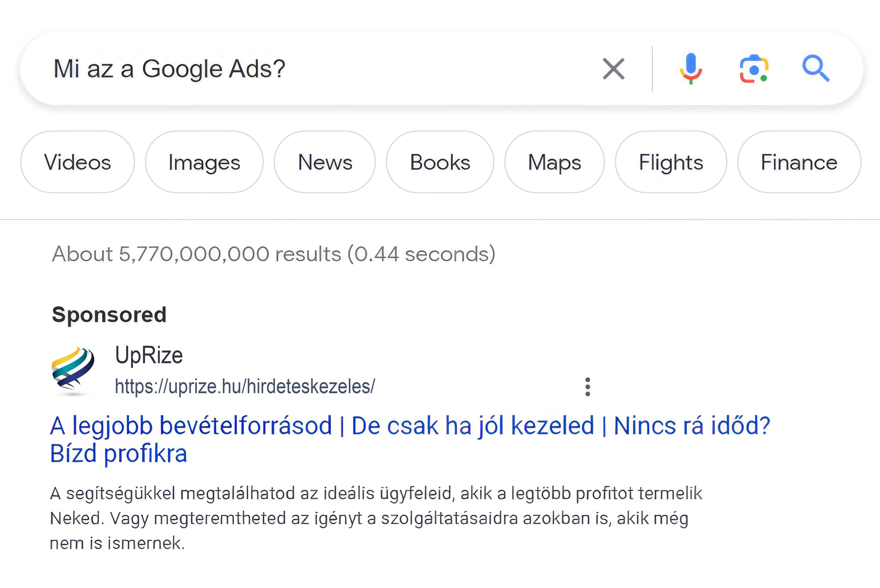Viewport: 880px width, 588px height.
Task: Open Google Lens image search
Action: tap(754, 69)
